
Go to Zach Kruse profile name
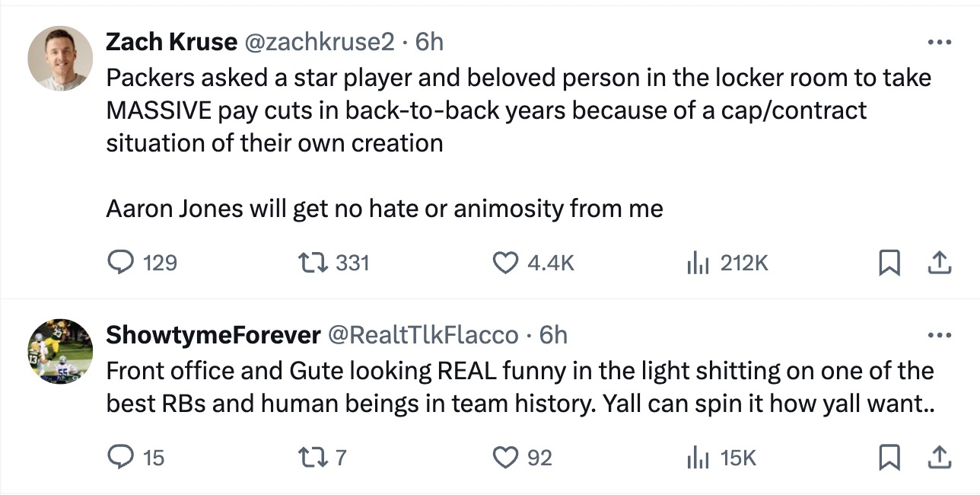pos(171,42)
